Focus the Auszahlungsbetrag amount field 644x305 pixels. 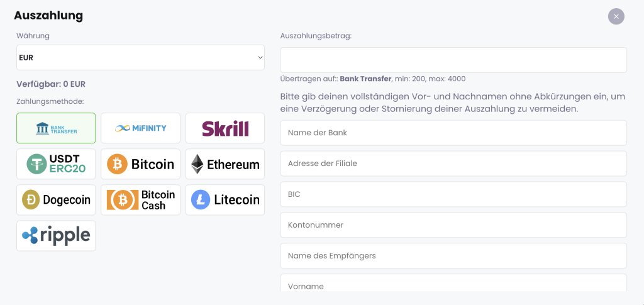pos(453,60)
